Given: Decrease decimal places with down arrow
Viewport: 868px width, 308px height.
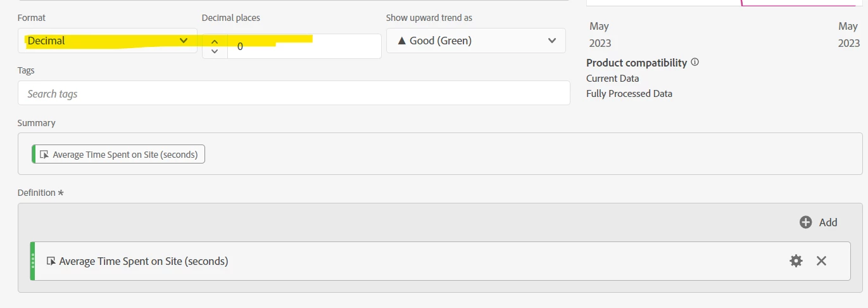Looking at the screenshot, I should click(215, 51).
